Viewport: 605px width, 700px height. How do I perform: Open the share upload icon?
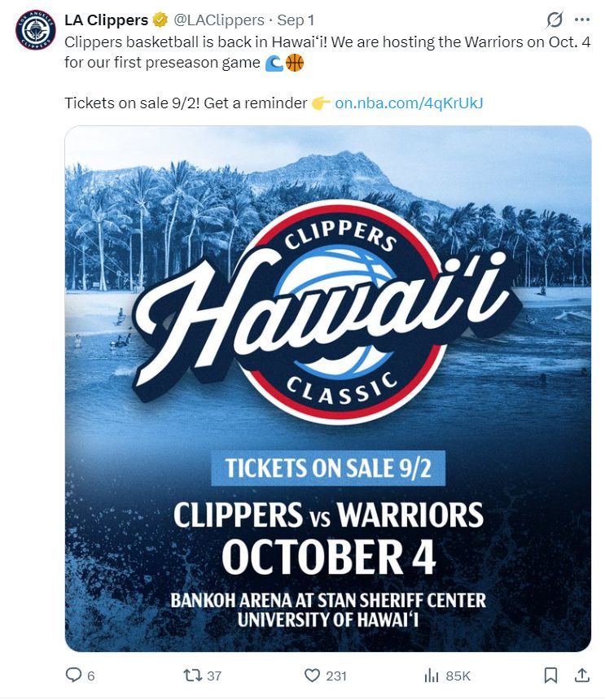(581, 675)
